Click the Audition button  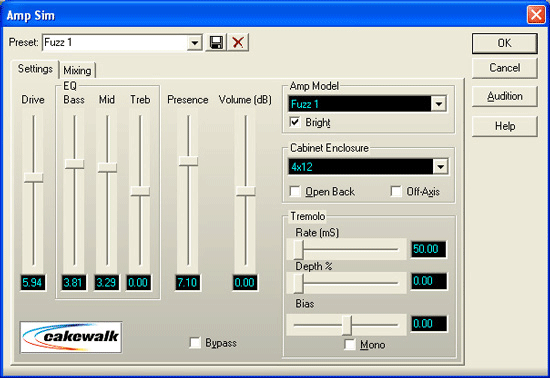504,96
